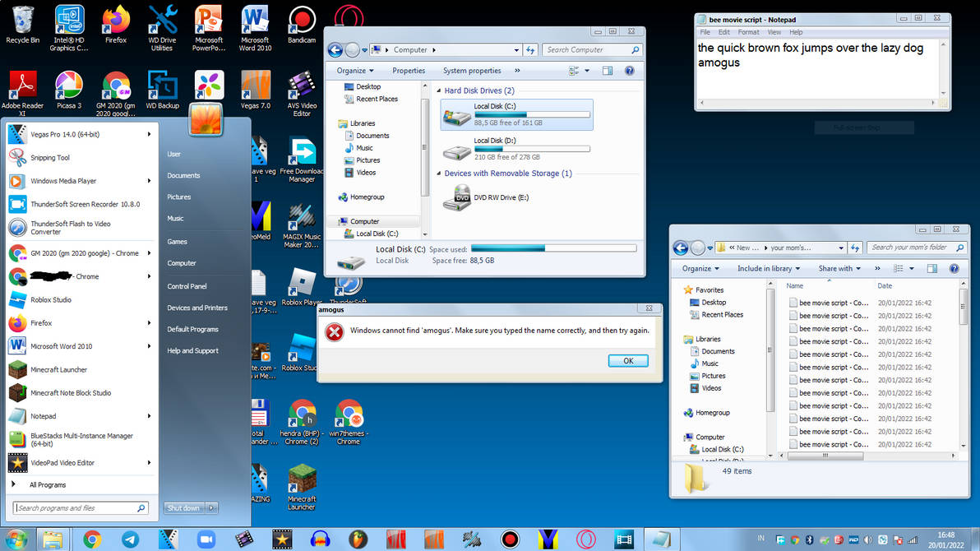
Task: Click the Help question-mark icon in Explorer toolbar
Action: coord(629,71)
